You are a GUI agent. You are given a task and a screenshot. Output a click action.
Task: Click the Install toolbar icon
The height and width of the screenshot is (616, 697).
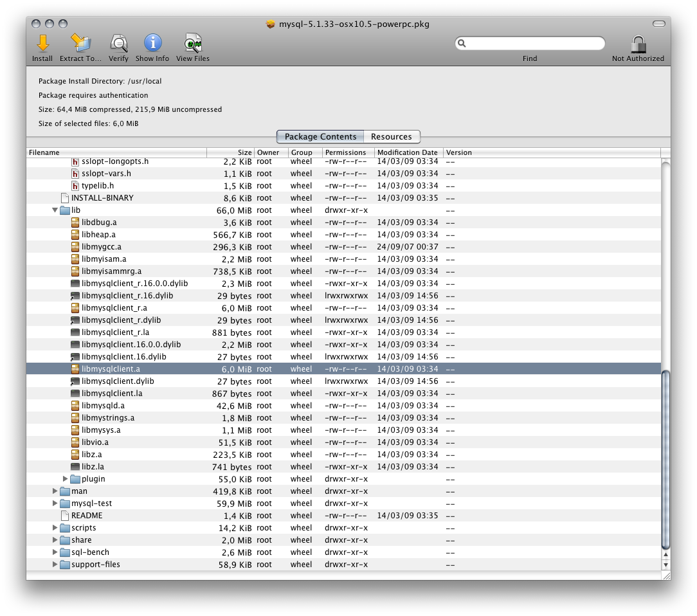pos(42,43)
